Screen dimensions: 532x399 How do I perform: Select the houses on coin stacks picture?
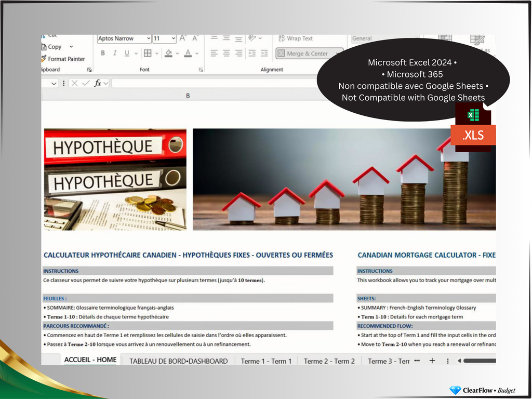[344, 179]
